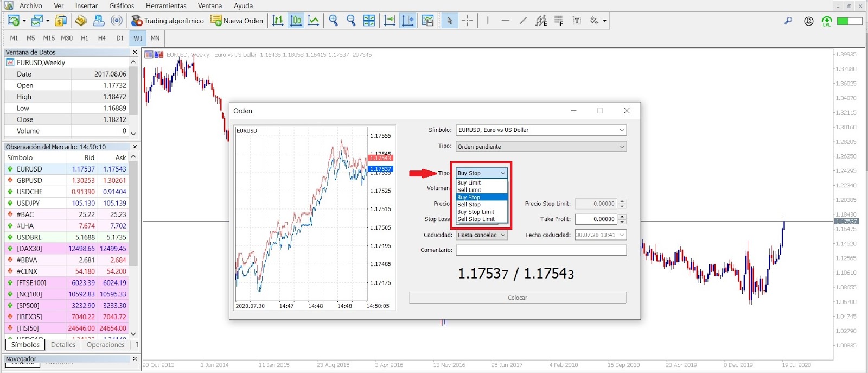Expand the profiles dropdown arrow
The height and width of the screenshot is (373, 868).
(48, 21)
